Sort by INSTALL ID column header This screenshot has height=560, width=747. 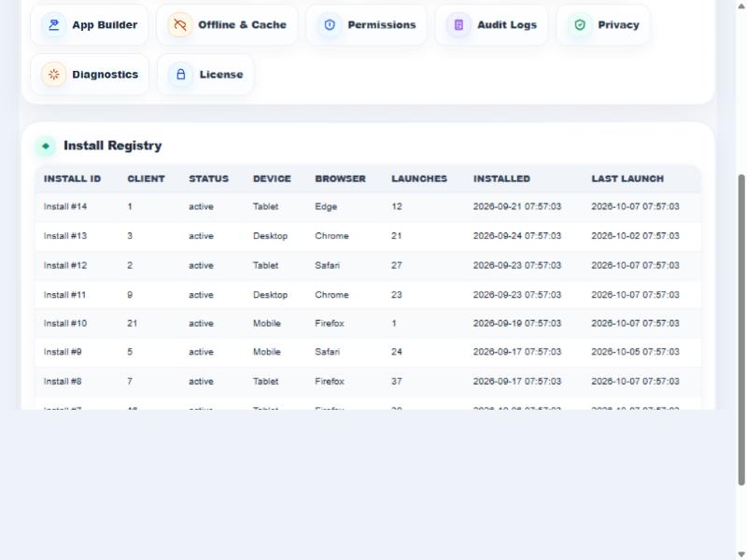point(73,178)
